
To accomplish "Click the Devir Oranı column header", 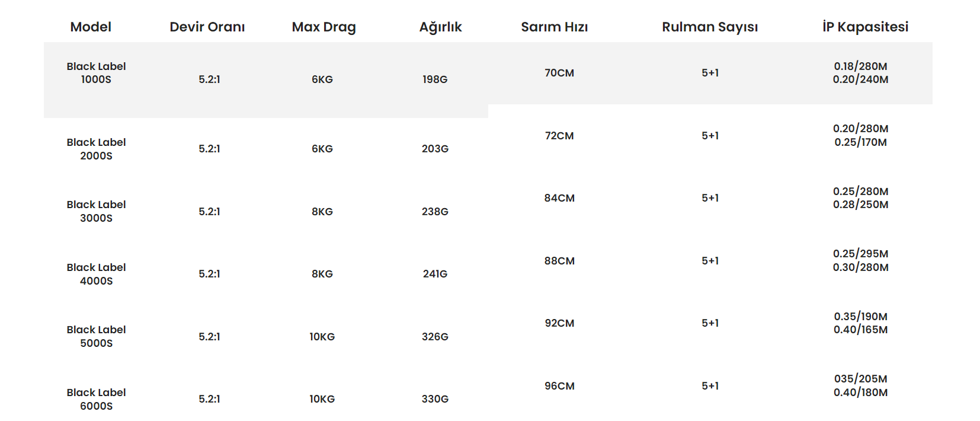I will 207,27.
